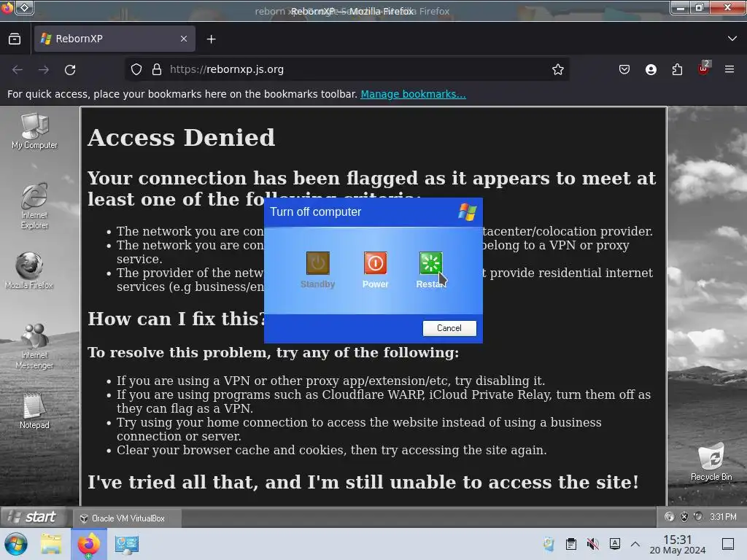
Task: Open the Manage bookmarks link
Action: coord(413,94)
